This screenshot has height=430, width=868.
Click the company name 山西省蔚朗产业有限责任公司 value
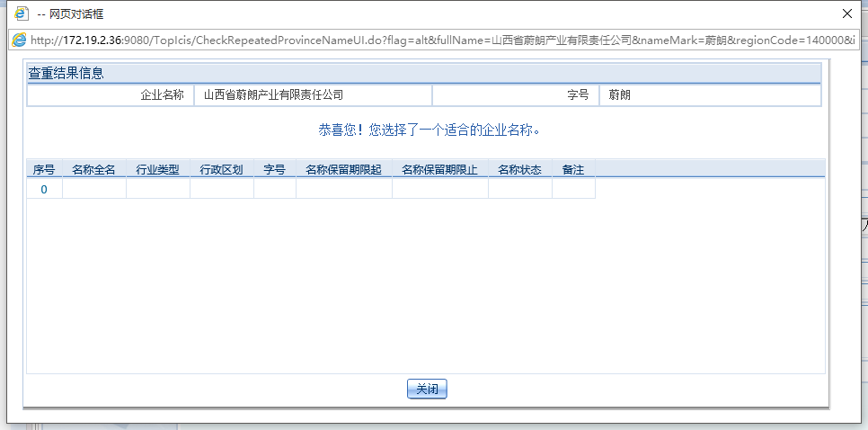(x=273, y=95)
